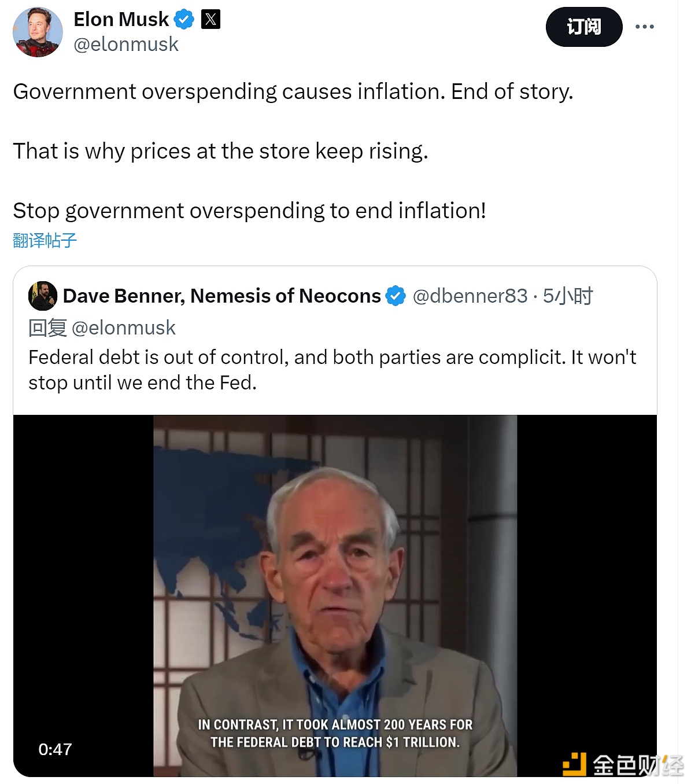691x784 pixels.
Task: Click the X affiliation badge next to Elon Musk
Action: pyautogui.click(x=210, y=20)
